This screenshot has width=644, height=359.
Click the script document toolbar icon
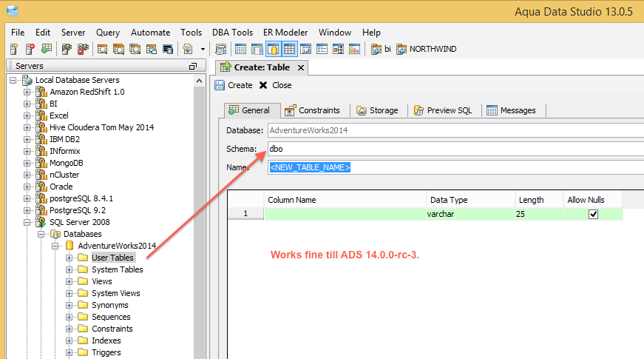[x=188, y=50]
